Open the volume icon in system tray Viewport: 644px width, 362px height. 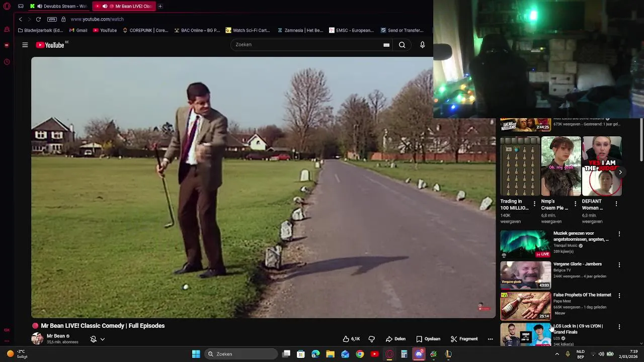(x=601, y=354)
